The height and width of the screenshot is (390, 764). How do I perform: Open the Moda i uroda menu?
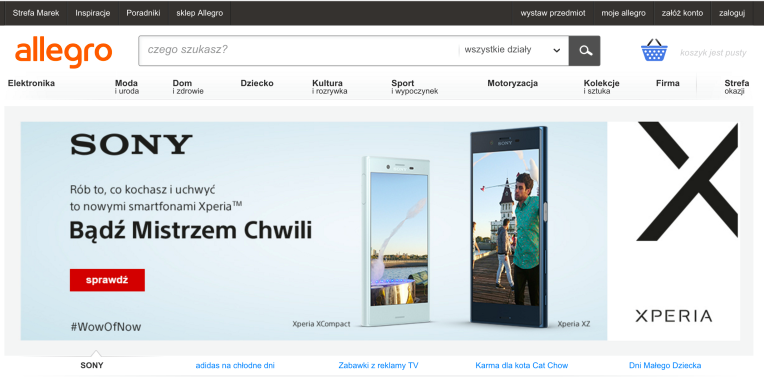tap(127, 87)
